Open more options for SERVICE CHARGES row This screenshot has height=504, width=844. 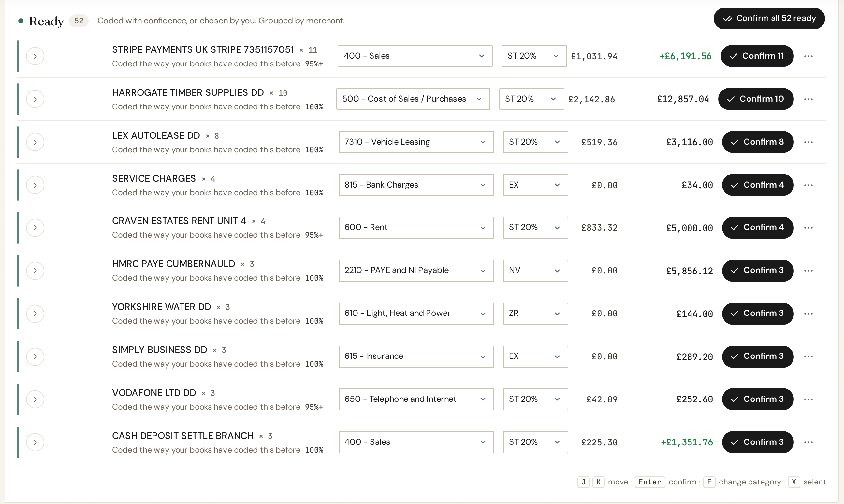[x=808, y=185]
